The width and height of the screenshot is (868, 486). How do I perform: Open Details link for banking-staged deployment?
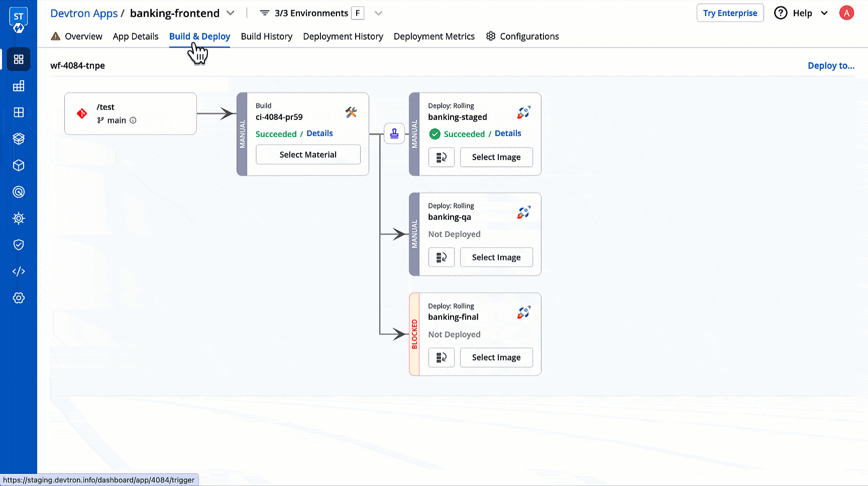click(508, 134)
